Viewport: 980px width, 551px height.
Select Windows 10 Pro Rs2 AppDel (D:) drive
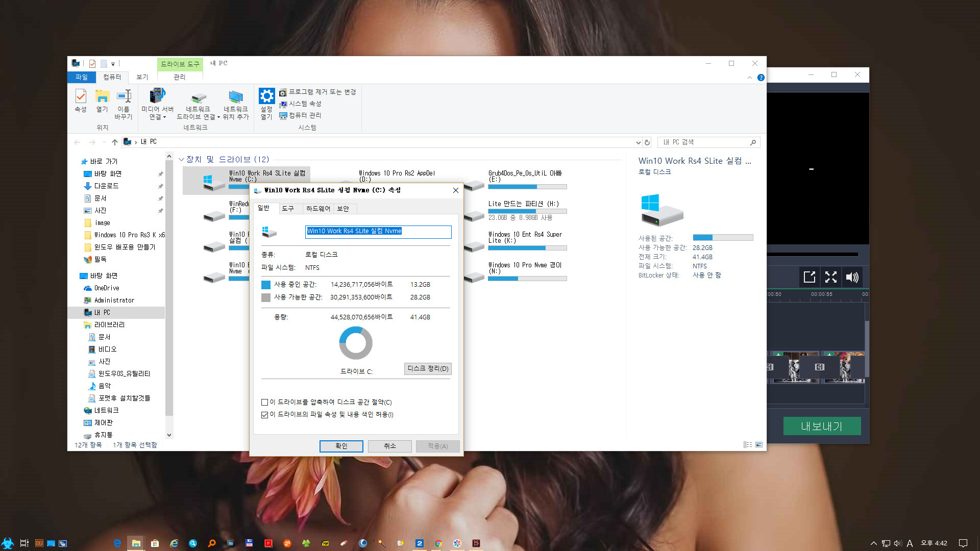(397, 176)
